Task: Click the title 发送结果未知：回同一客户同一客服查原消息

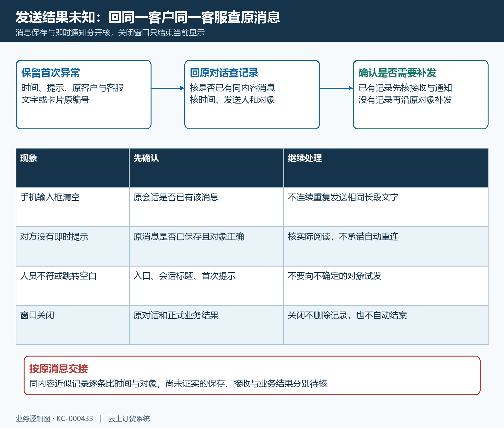Action: pos(148,17)
